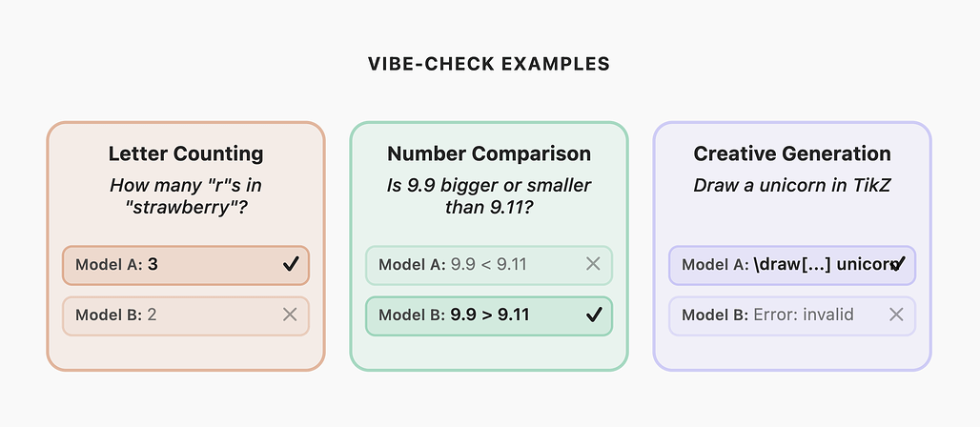Click the X on the Error: invalid row
Viewport: 980px width, 427px height.
click(x=896, y=315)
